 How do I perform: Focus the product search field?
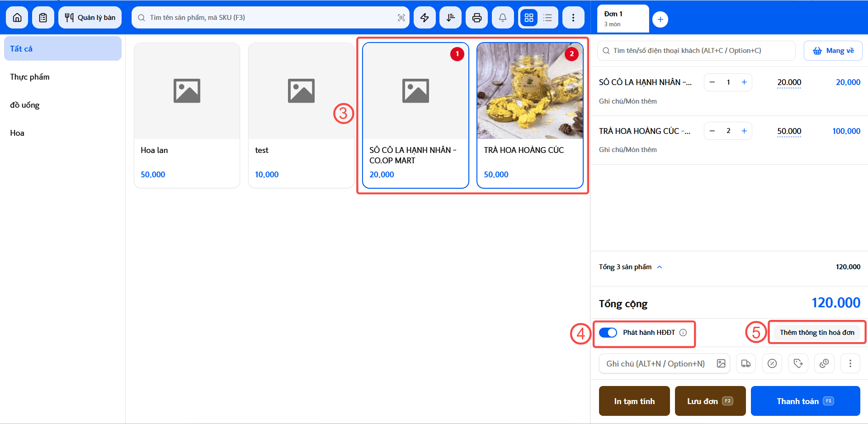(x=270, y=18)
